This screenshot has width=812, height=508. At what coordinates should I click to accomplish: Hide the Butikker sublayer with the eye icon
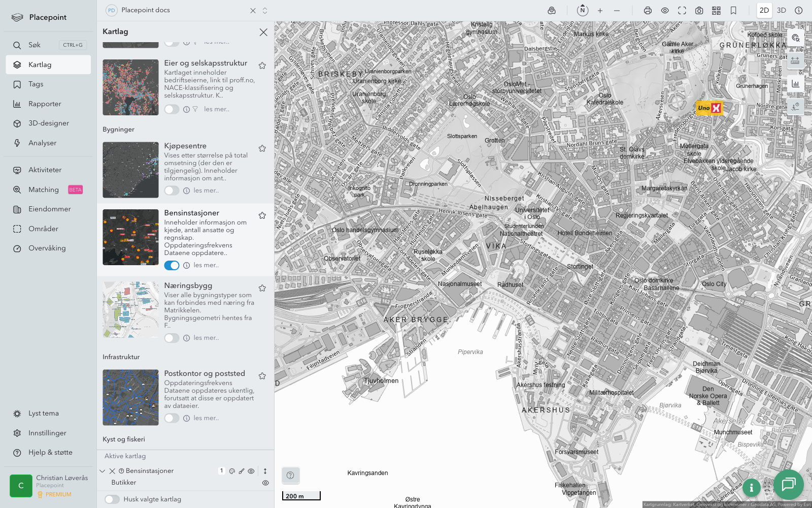pos(265,483)
